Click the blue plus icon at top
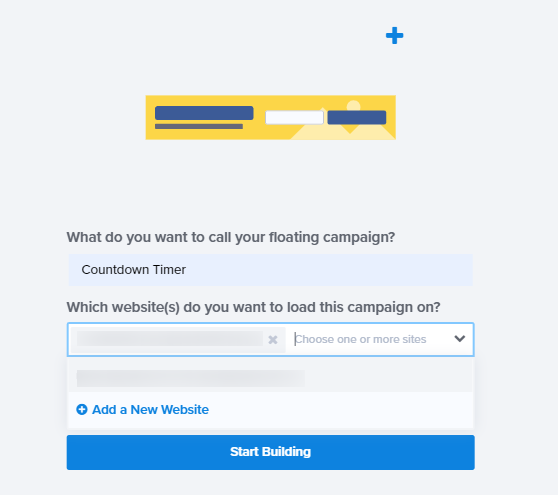558x495 pixels. [x=394, y=36]
